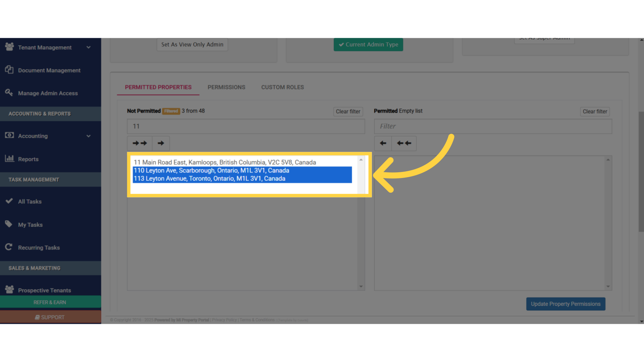Click the move-all-right double arrow button

(x=140, y=143)
